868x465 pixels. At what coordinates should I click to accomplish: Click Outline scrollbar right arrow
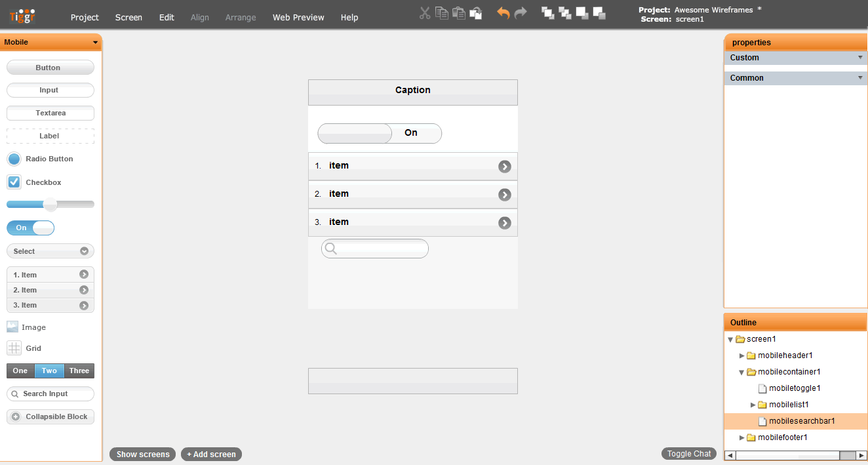(x=861, y=455)
